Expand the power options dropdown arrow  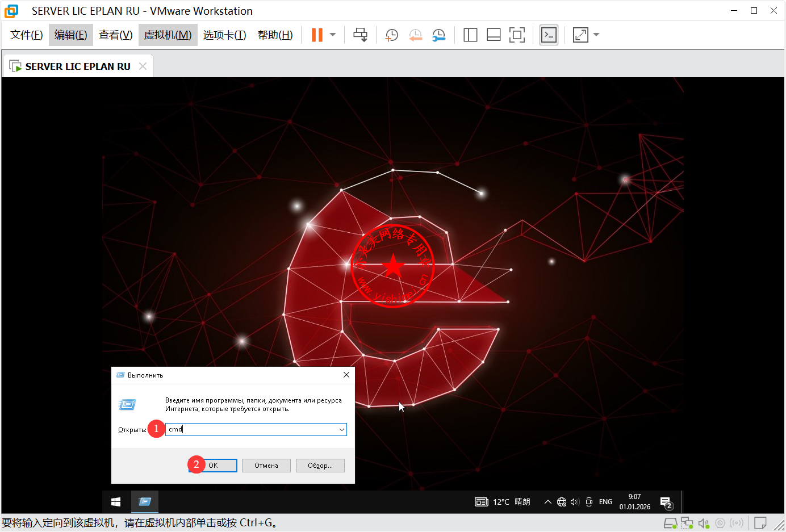click(x=333, y=35)
